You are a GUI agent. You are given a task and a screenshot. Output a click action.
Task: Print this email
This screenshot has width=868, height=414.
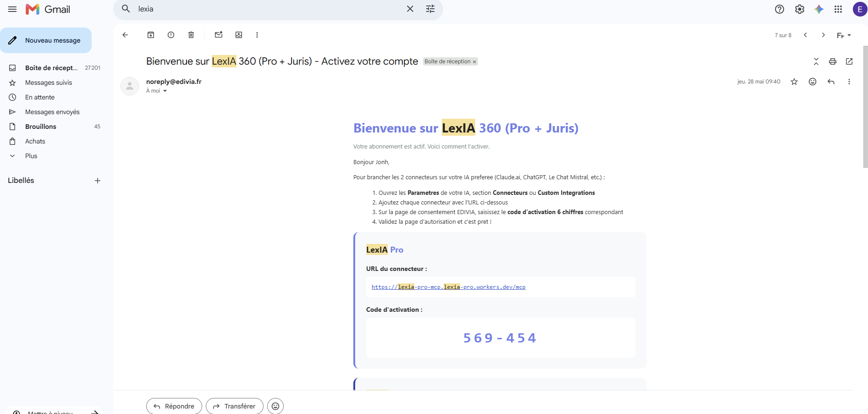click(x=833, y=61)
